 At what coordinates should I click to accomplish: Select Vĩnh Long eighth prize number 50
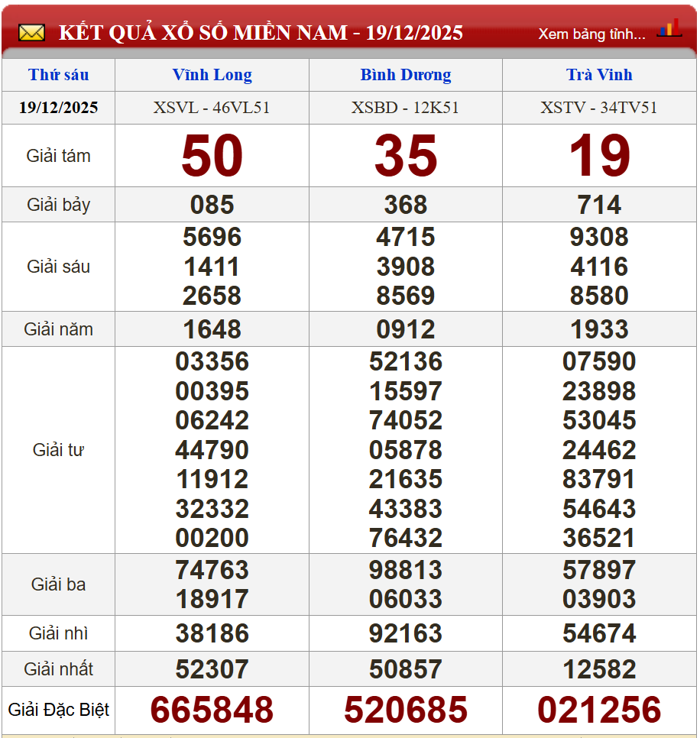point(212,156)
